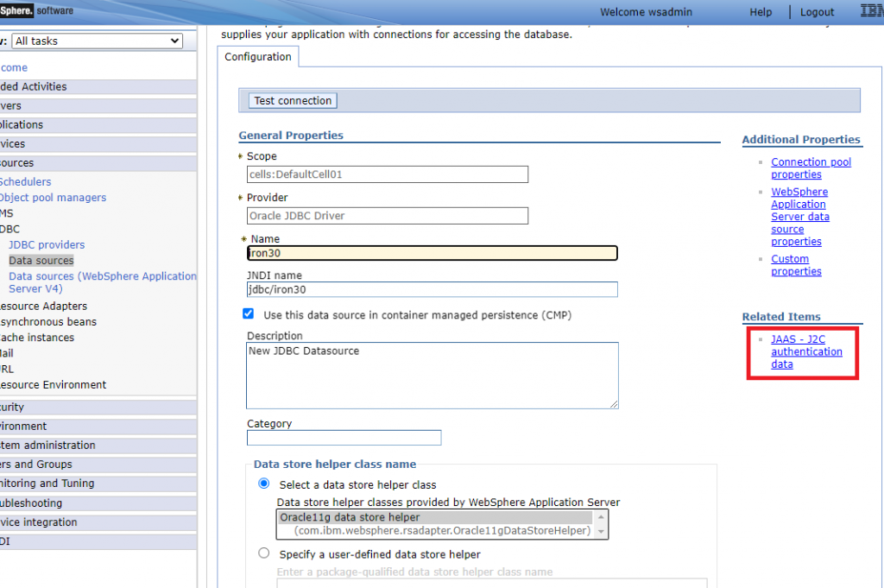Click inside the Description text area
Screen dimensions: 884x588
433,376
